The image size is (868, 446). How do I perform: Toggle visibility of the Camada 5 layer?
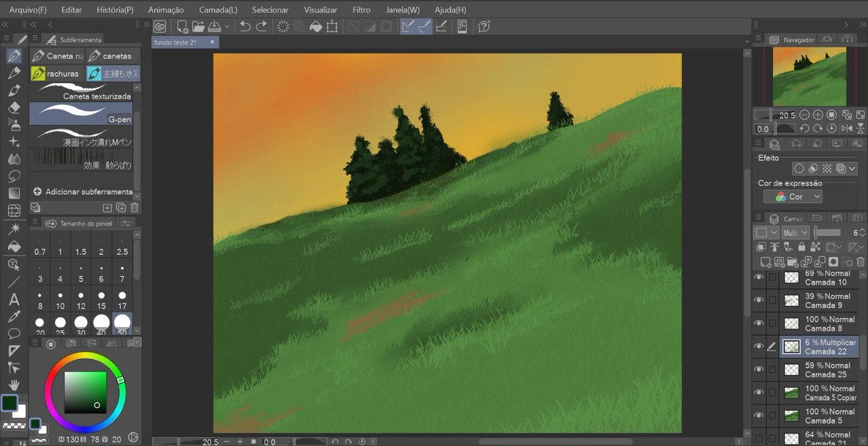click(759, 416)
